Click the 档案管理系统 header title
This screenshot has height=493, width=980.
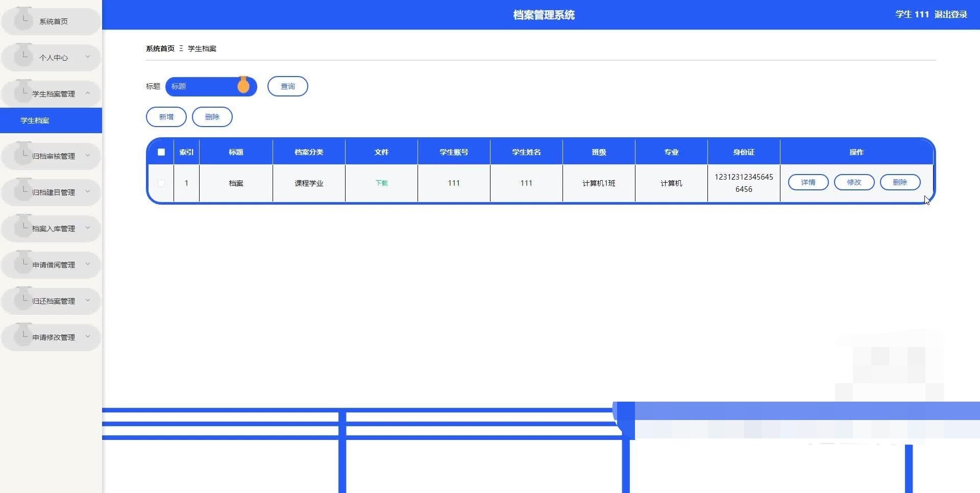[544, 15]
